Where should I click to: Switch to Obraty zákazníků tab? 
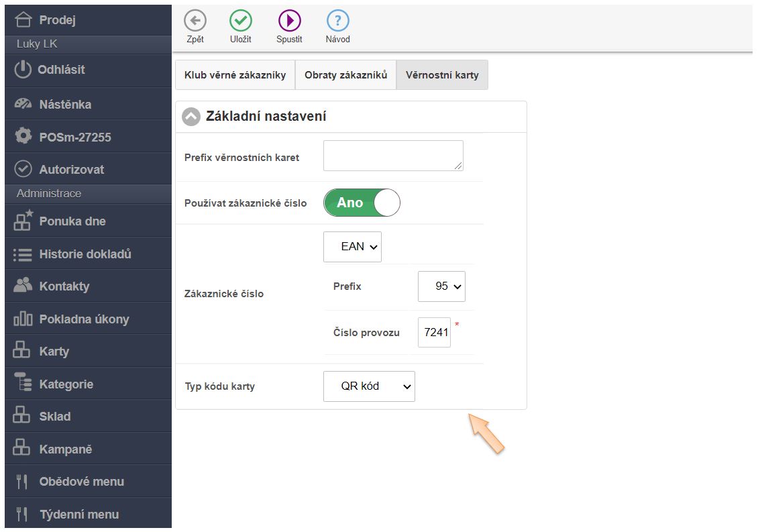coord(345,75)
